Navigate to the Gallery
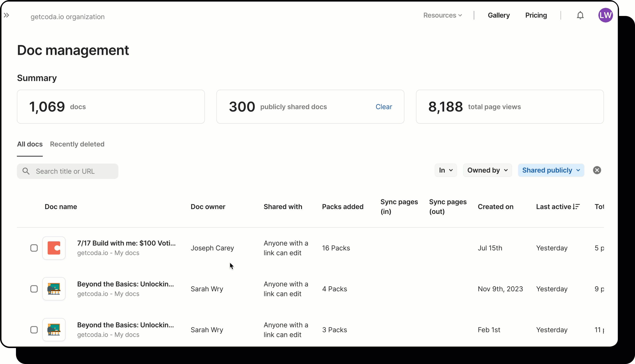The width and height of the screenshot is (635, 364). (499, 15)
